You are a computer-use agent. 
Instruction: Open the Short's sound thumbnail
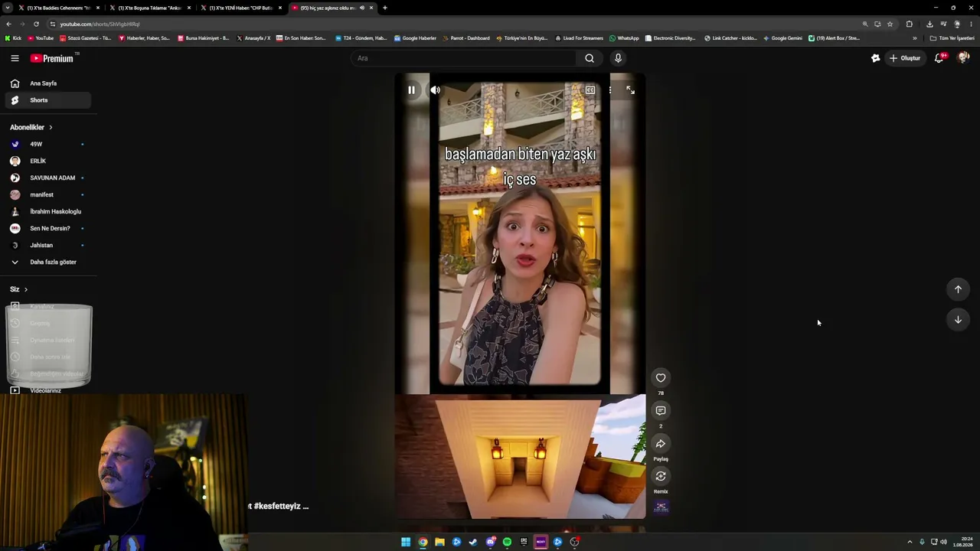click(x=661, y=507)
